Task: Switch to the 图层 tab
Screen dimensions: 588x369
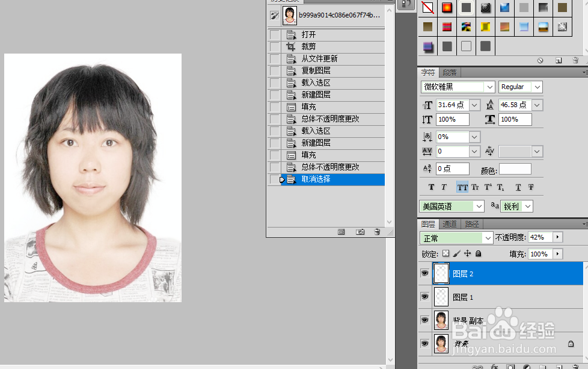Action: point(428,224)
